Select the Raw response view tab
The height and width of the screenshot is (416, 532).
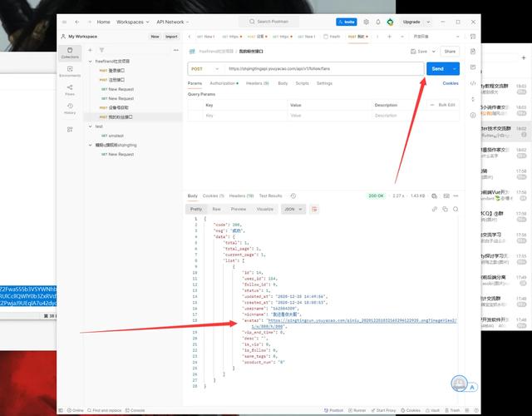(216, 209)
